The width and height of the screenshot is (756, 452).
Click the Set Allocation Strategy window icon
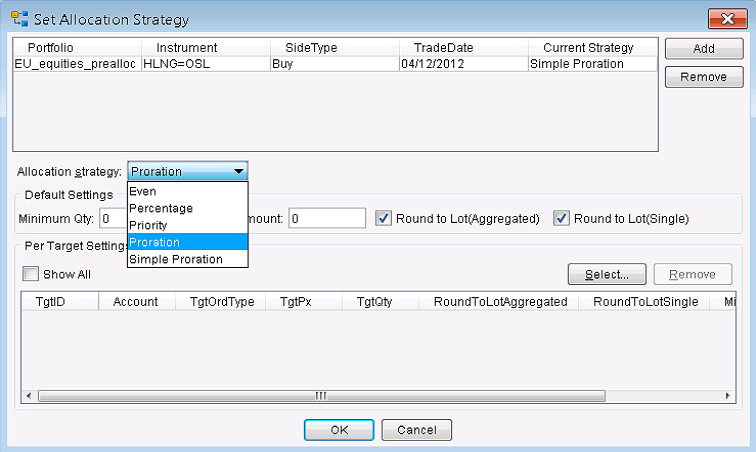(19, 19)
